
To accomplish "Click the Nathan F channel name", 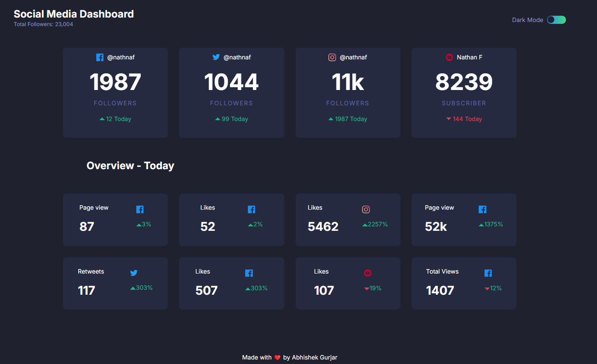I will [470, 58].
